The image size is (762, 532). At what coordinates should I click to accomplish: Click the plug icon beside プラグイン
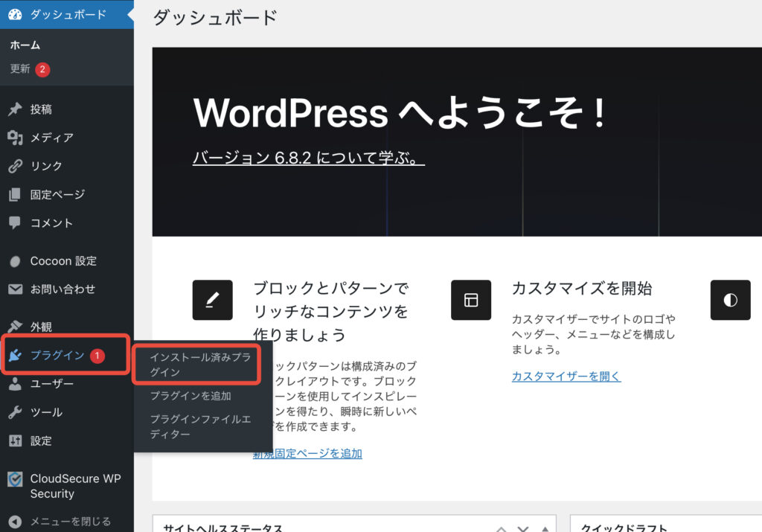pos(15,355)
